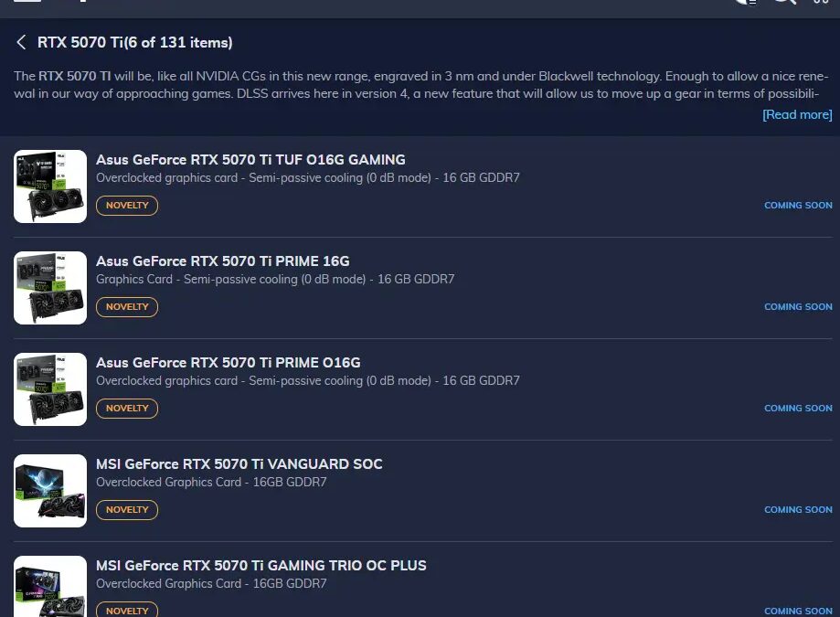Click NOVELTY badge on MSI VANGUARD SOC

click(x=127, y=510)
